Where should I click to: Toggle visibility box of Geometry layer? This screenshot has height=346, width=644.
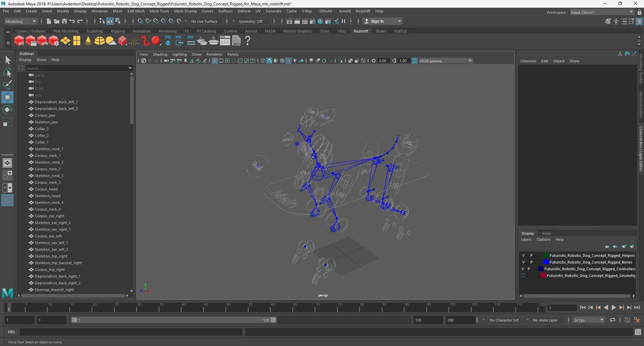point(523,276)
